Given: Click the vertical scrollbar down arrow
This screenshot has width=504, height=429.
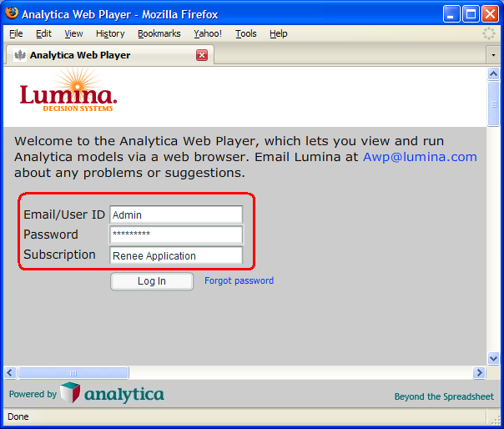Looking at the screenshot, I should pos(493,358).
